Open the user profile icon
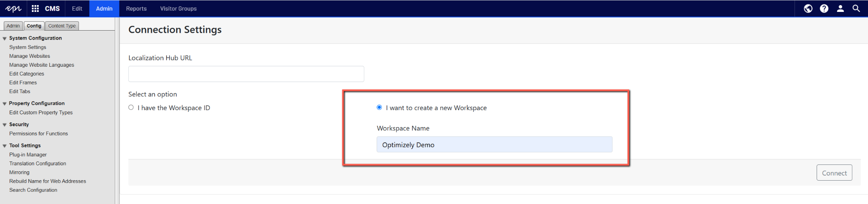 [840, 8]
